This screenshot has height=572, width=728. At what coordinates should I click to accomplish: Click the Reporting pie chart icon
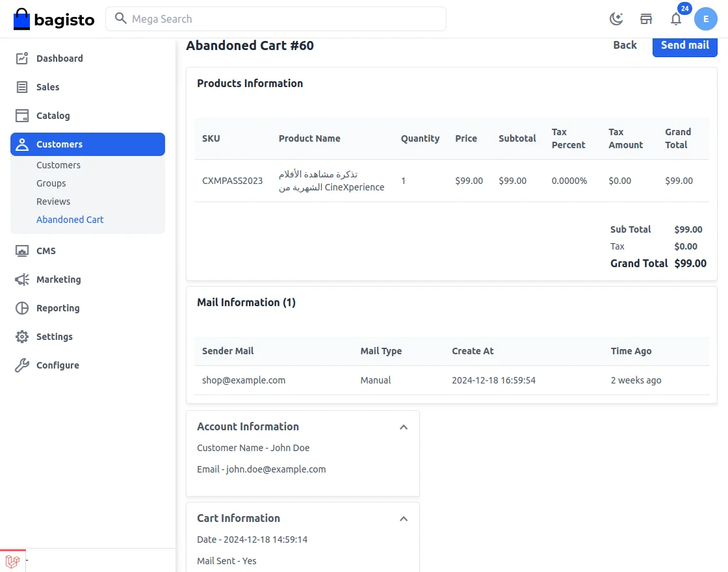coord(22,308)
